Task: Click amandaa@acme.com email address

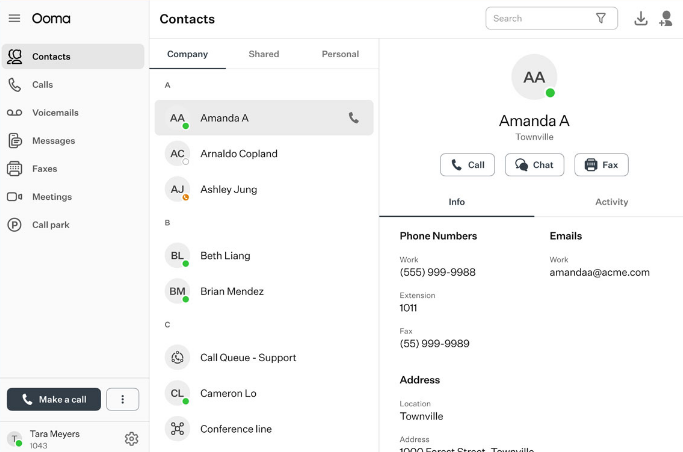Action: coord(599,272)
